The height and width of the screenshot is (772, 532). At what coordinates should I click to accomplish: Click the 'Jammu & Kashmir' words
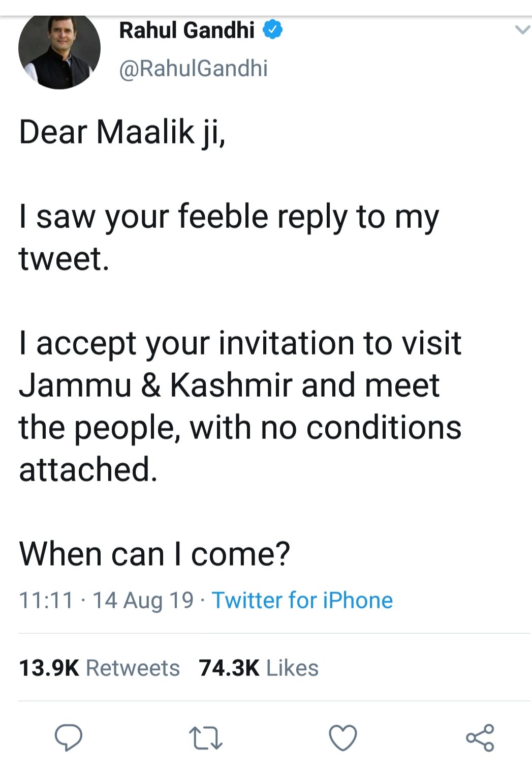[x=156, y=385]
